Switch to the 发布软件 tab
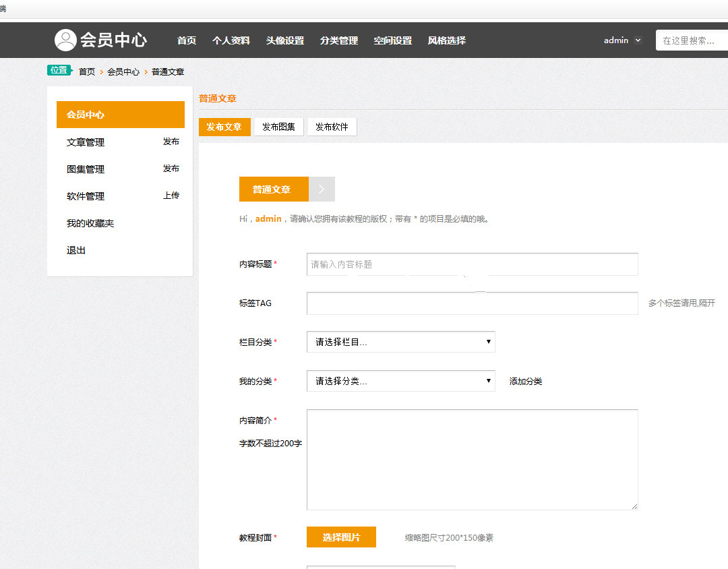The image size is (728, 569). click(332, 127)
